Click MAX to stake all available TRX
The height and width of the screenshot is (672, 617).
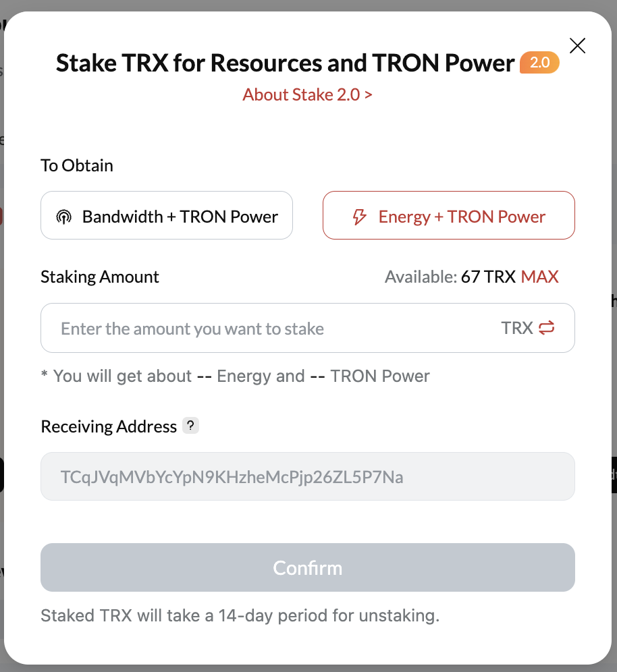539,277
